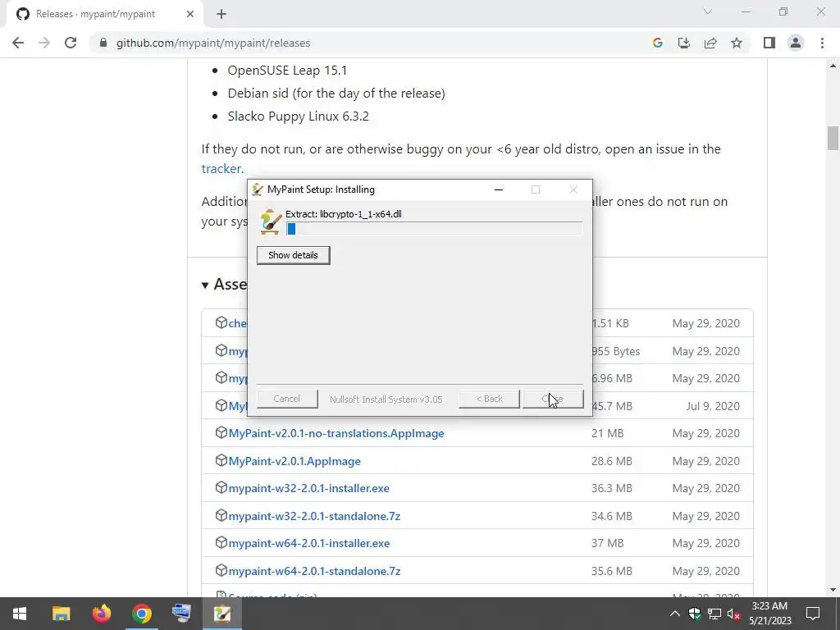Reload the GitHub releases page
Viewport: 840px width, 630px height.
[x=71, y=43]
